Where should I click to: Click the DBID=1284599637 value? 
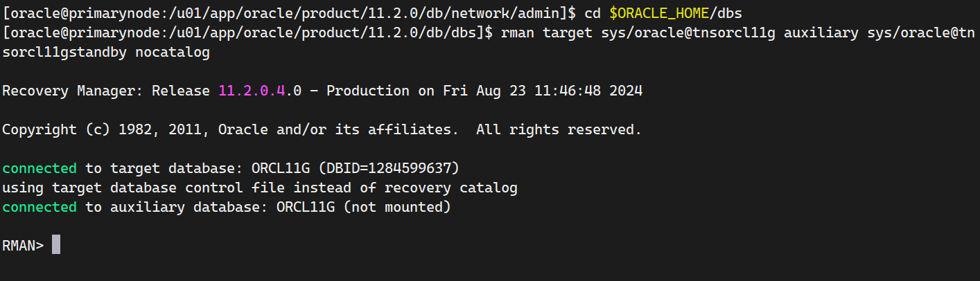[397, 168]
